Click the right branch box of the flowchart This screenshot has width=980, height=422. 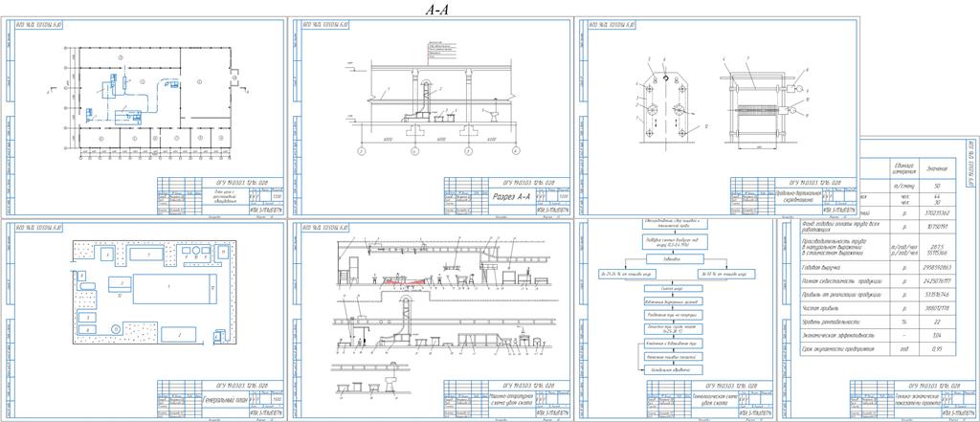click(x=725, y=274)
